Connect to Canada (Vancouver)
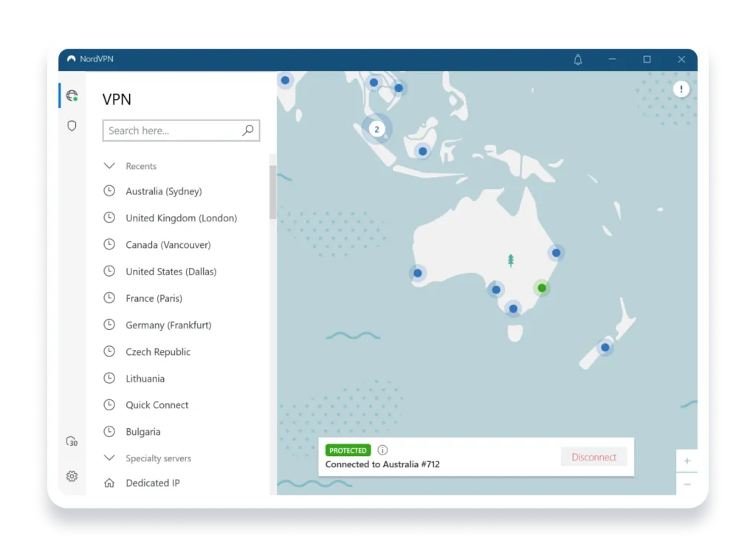Image resolution: width=756 pixels, height=544 pixels. point(168,245)
